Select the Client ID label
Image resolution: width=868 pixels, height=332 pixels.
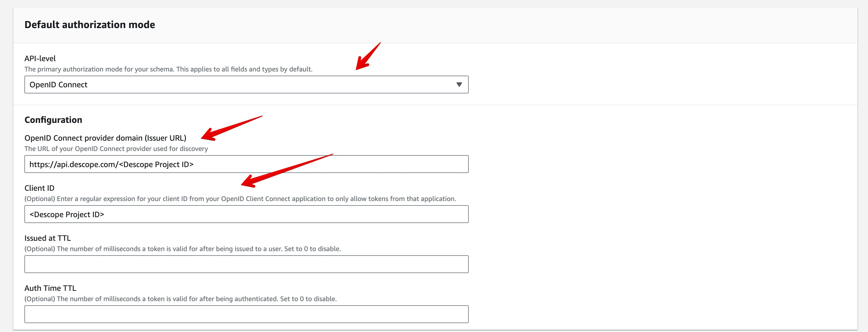click(x=39, y=188)
